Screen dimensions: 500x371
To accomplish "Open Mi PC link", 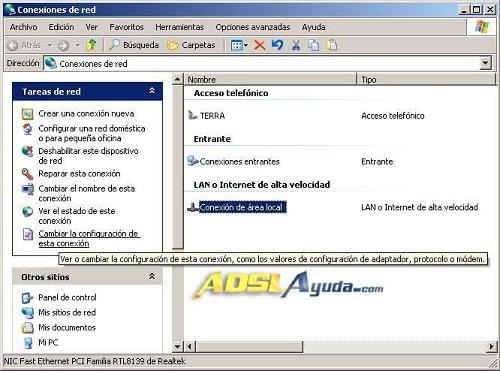I will [48, 342].
